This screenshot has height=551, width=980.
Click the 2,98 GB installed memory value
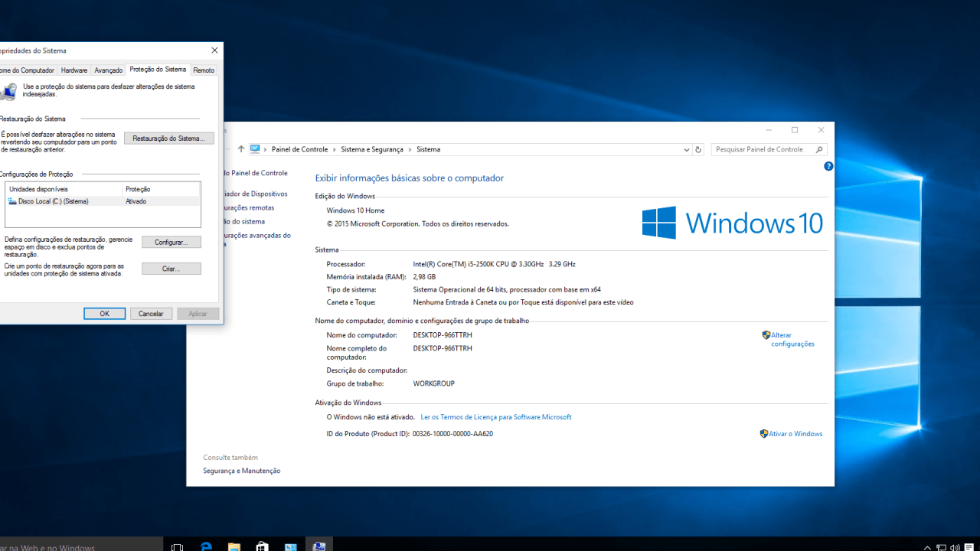point(424,277)
